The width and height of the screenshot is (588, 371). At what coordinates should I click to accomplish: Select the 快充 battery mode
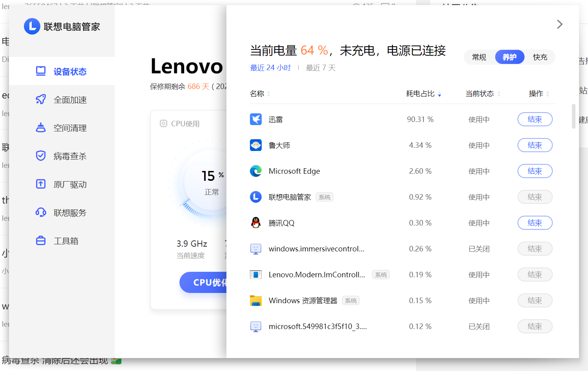coord(540,57)
